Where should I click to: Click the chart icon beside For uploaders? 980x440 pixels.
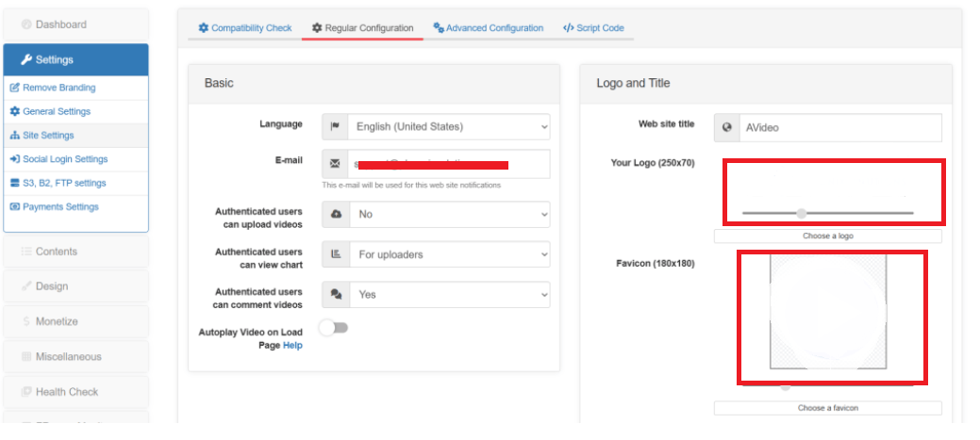click(x=335, y=254)
